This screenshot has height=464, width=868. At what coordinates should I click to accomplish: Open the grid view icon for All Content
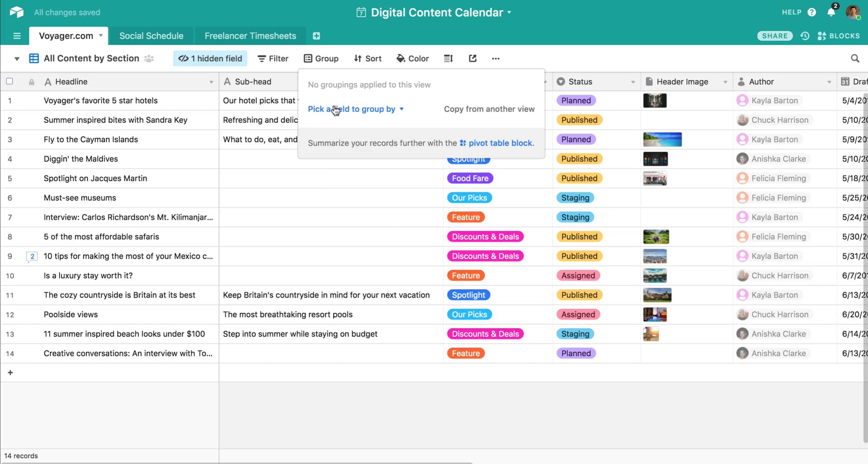click(34, 58)
